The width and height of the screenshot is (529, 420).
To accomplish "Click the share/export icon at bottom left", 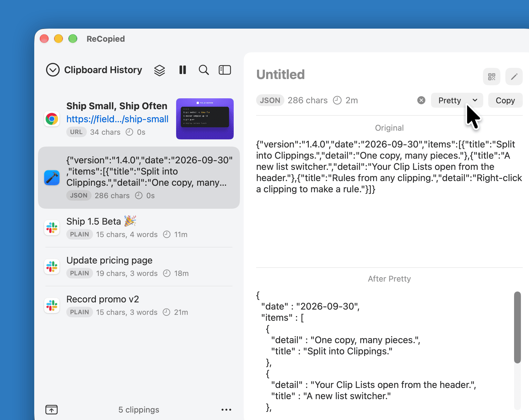I will click(52, 409).
